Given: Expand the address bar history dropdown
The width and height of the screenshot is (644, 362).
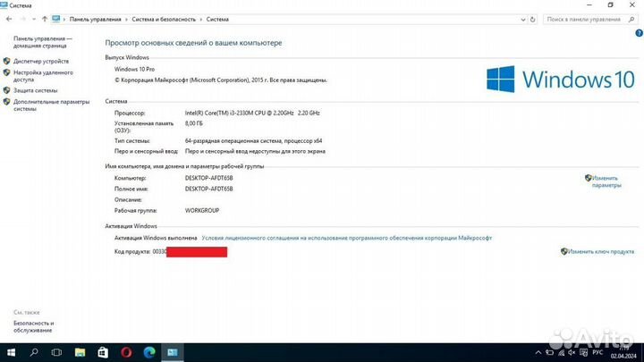Looking at the screenshot, I should coord(523,20).
